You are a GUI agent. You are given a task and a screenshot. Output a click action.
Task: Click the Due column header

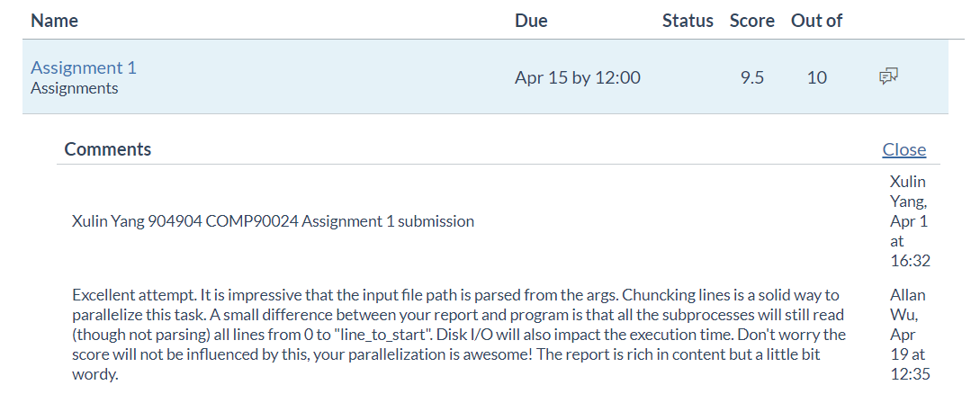click(531, 21)
